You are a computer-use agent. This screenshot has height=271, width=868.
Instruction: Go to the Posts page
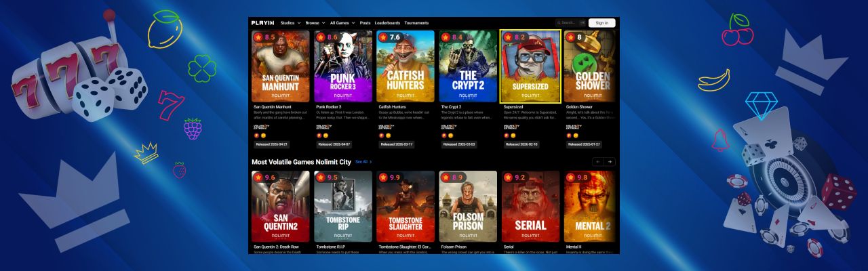point(365,22)
